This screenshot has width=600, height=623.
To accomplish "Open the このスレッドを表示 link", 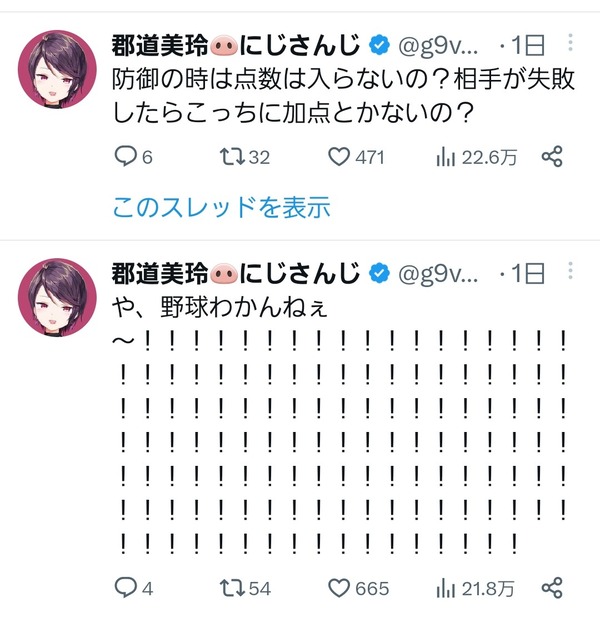I will point(221,207).
